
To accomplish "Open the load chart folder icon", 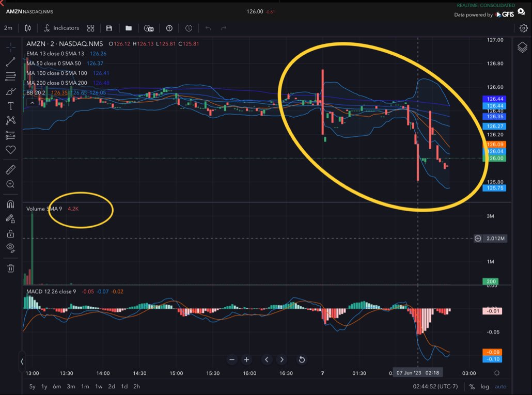I will 129,28.
